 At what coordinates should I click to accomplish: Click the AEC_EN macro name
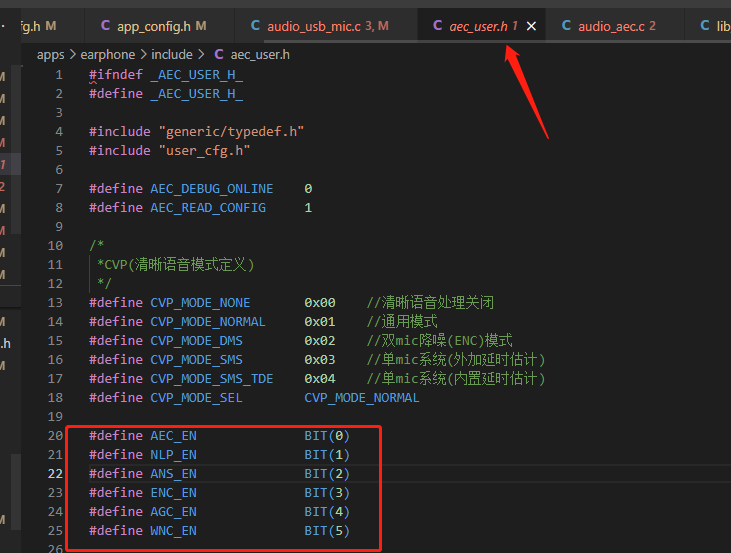pyautogui.click(x=173, y=436)
